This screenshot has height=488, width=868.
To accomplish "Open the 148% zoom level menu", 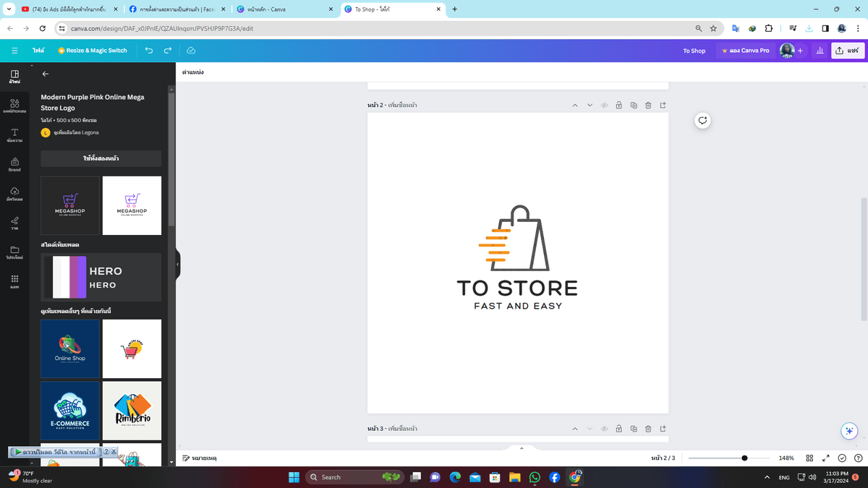I will [x=786, y=458].
